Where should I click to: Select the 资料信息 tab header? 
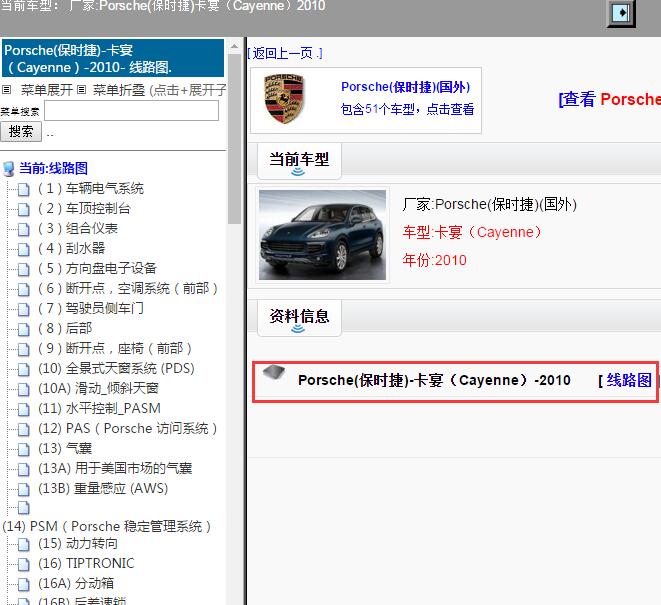pyautogui.click(x=299, y=317)
